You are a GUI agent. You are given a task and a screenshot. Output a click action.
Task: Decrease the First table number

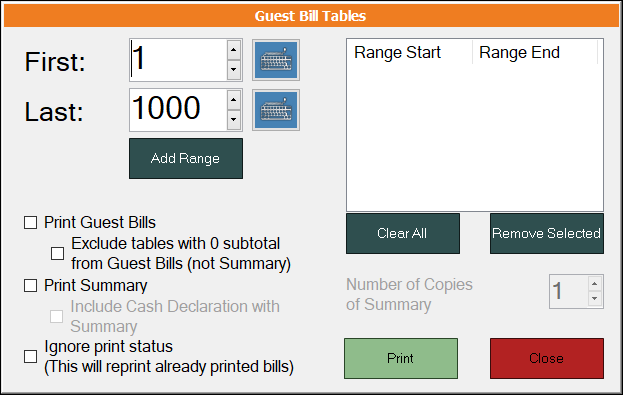point(234,70)
